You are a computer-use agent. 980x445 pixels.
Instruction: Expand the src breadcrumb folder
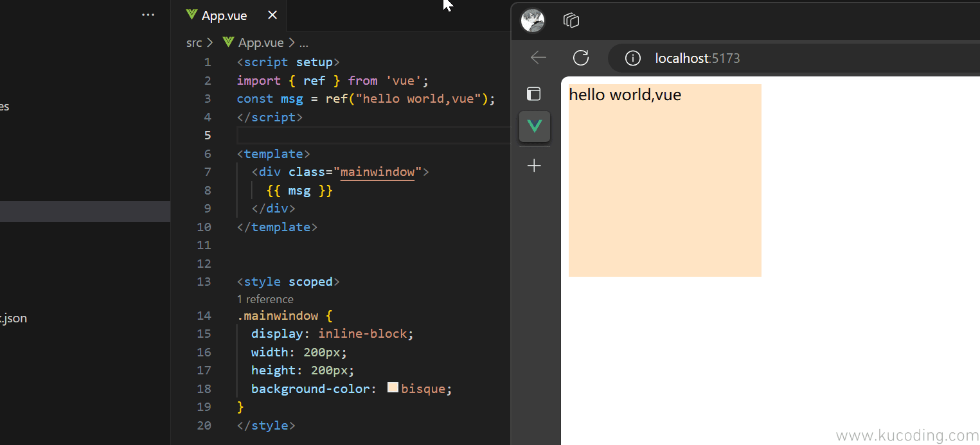click(x=193, y=43)
